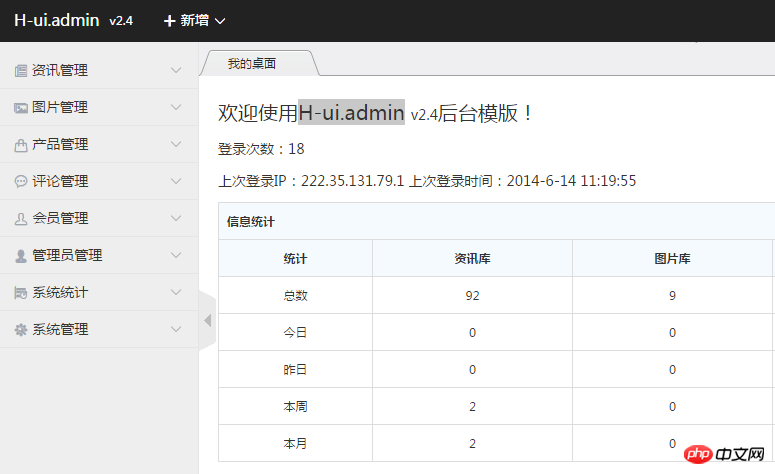The width and height of the screenshot is (775, 474).
Task: Click the 本周 row label
Action: pyautogui.click(x=296, y=407)
